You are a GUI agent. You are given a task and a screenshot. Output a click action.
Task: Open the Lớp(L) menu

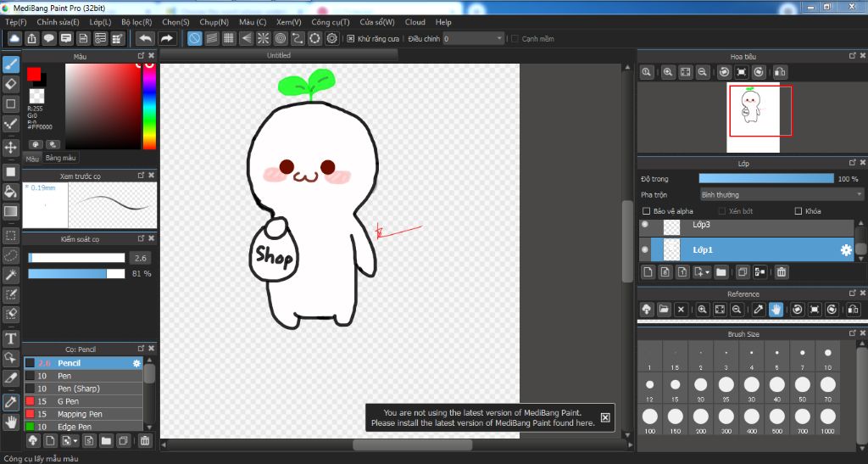pyautogui.click(x=100, y=22)
